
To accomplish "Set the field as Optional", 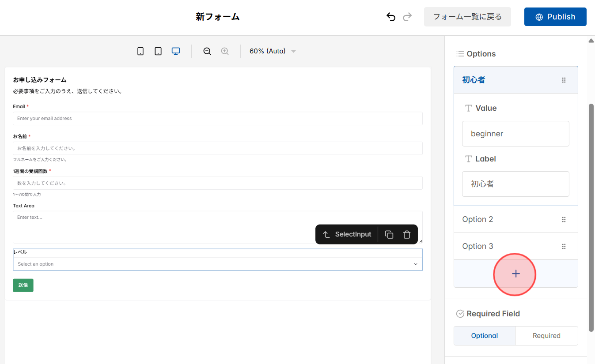I will click(484, 335).
